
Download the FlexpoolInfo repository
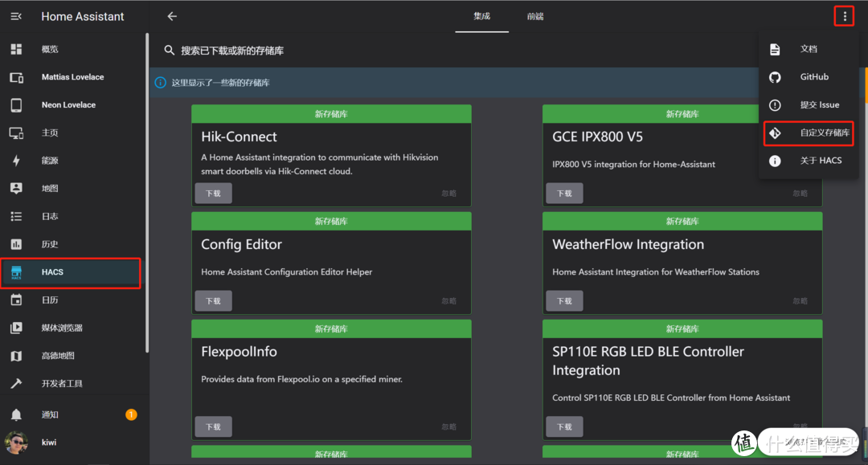click(214, 426)
